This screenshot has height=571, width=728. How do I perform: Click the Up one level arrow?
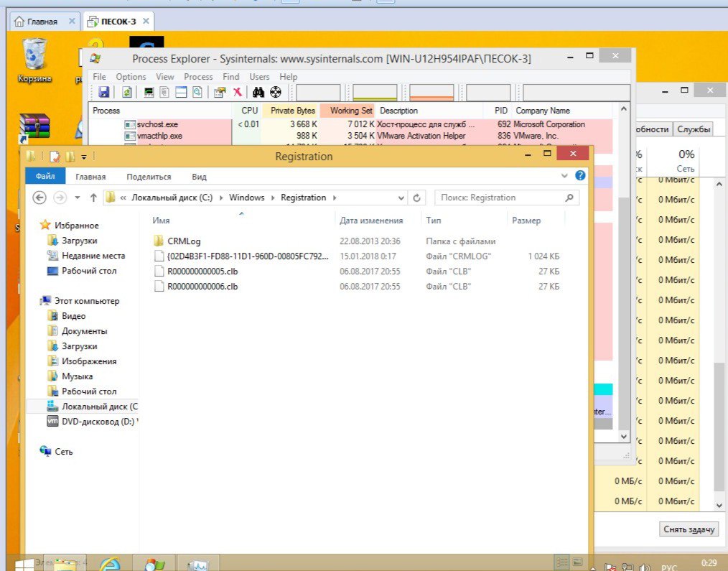point(93,198)
